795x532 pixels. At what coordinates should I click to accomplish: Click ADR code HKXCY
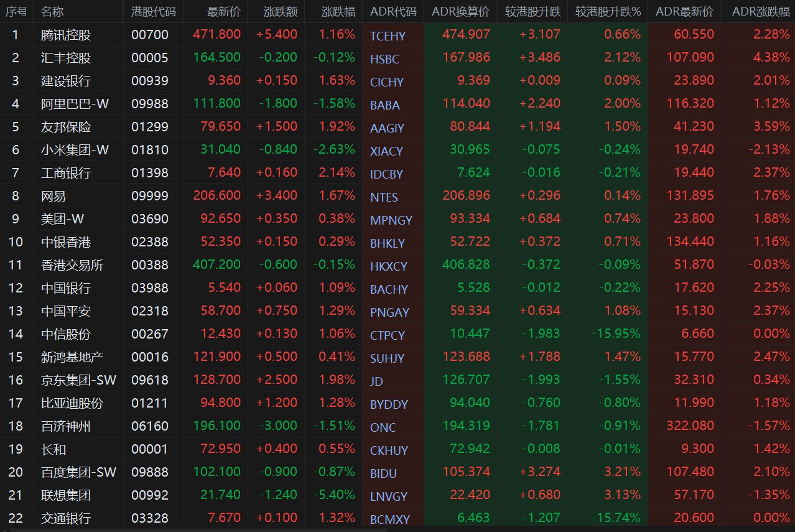389,266
